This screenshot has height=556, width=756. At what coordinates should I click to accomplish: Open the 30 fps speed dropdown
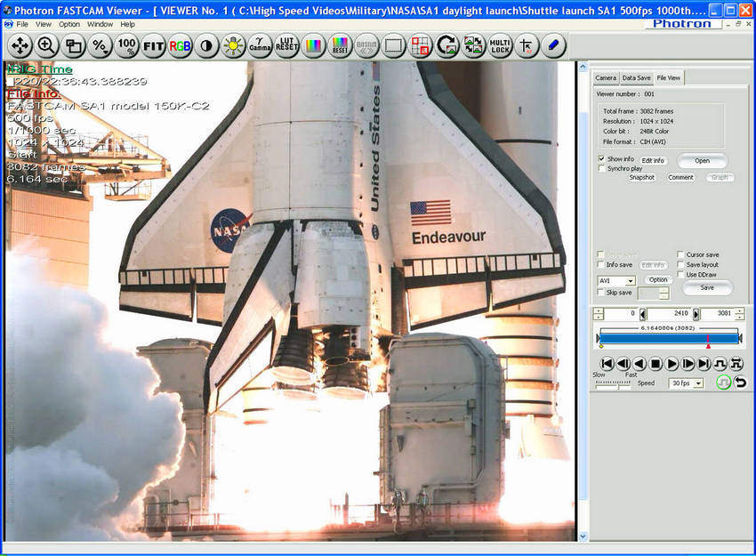pos(698,383)
